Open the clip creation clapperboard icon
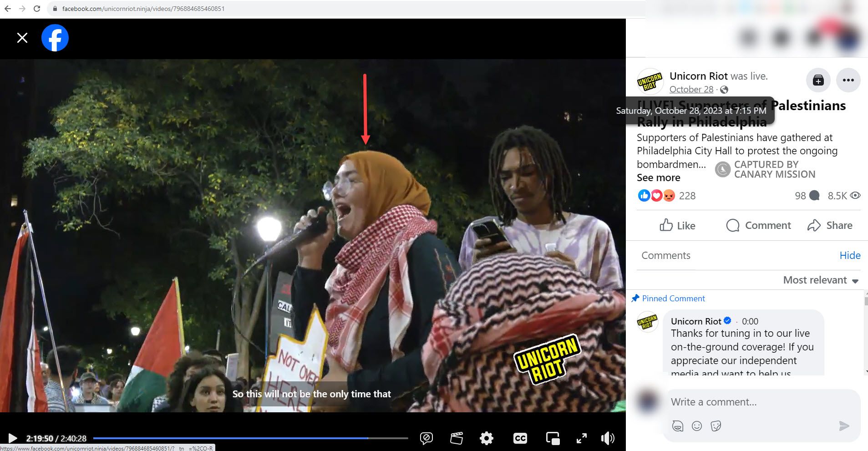Image resolution: width=868 pixels, height=451 pixels. click(457, 438)
